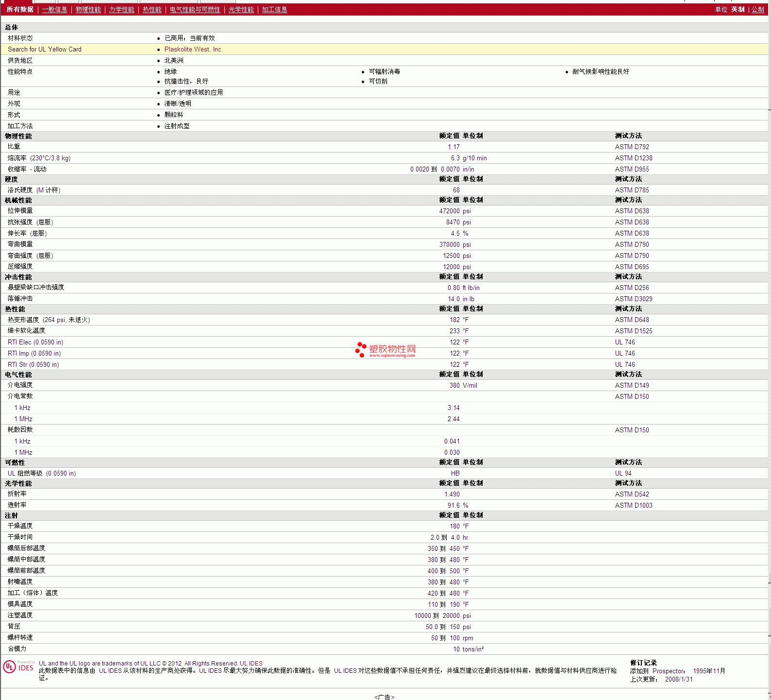The height and width of the screenshot is (700, 771).
Task: Click the 1.17 specific gravity value
Action: coord(453,147)
